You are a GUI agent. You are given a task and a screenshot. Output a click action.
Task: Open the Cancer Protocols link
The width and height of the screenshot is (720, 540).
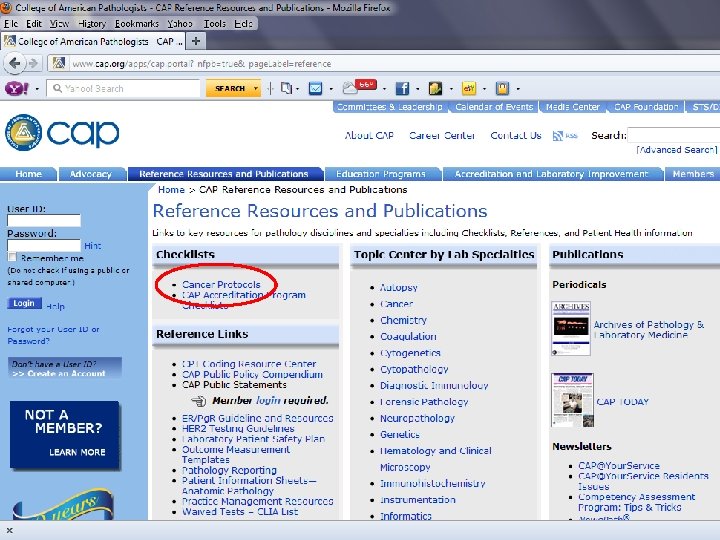click(x=221, y=284)
